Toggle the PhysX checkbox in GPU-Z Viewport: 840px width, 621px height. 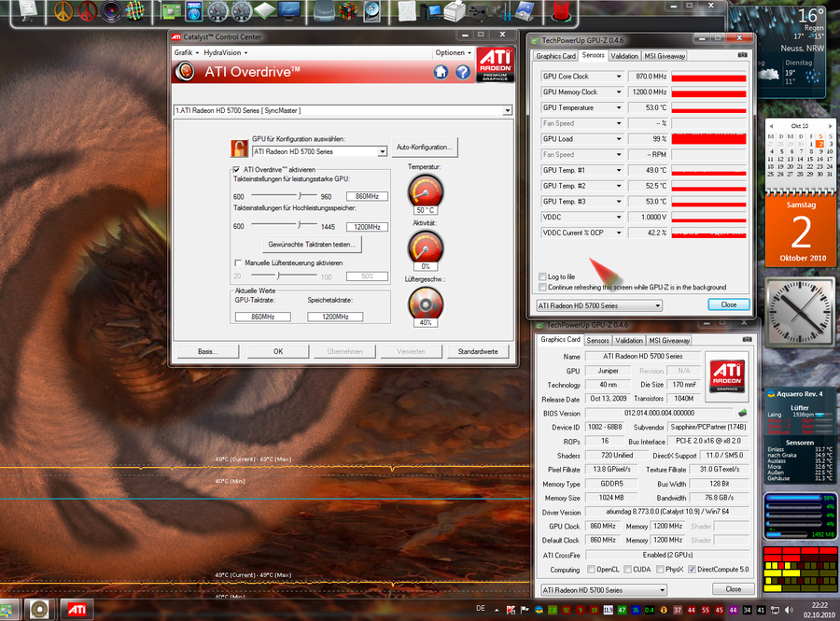point(660,569)
